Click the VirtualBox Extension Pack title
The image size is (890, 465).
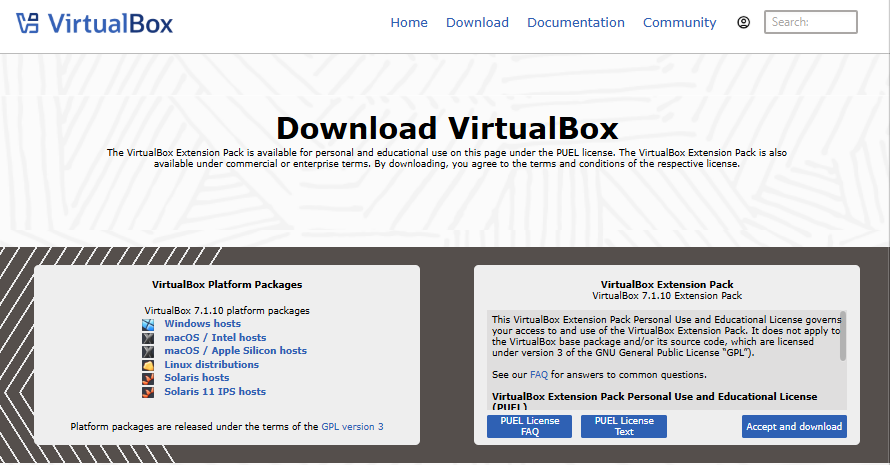667,284
